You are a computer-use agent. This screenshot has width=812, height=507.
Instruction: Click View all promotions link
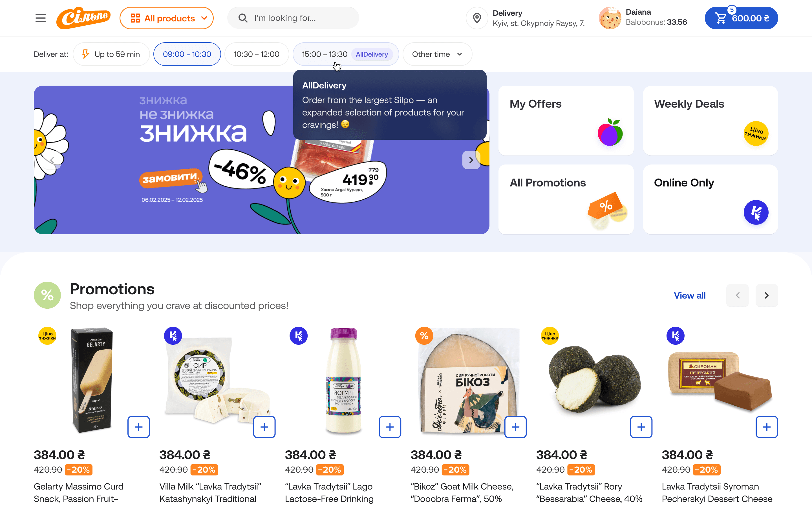(690, 295)
